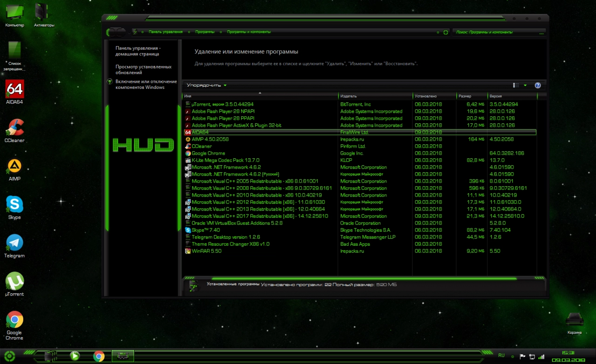Click the Google Chrome icon in programs list

[188, 153]
